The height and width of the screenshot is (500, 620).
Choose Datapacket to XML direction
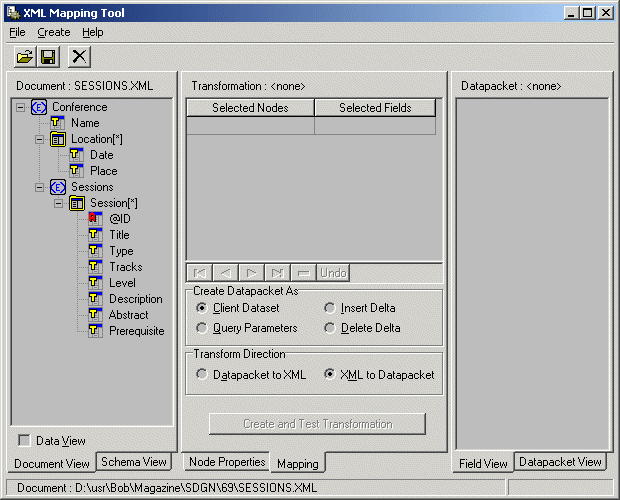click(203, 375)
